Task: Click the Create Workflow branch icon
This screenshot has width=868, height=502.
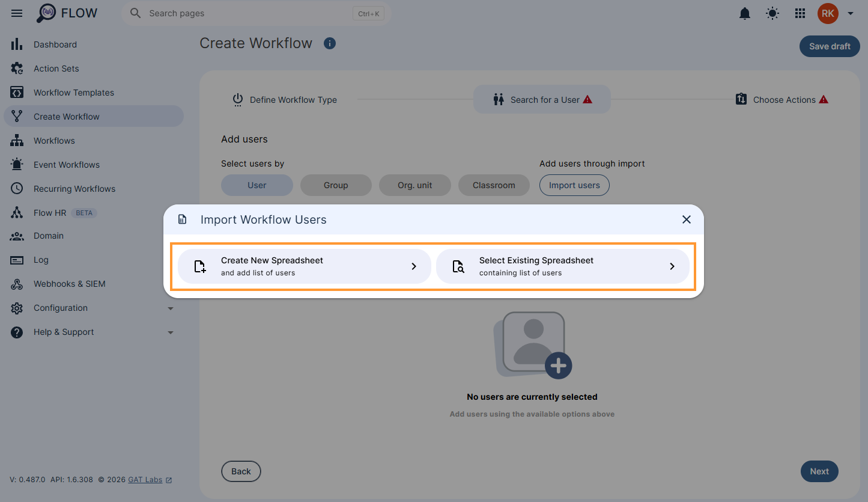Action: [17, 117]
